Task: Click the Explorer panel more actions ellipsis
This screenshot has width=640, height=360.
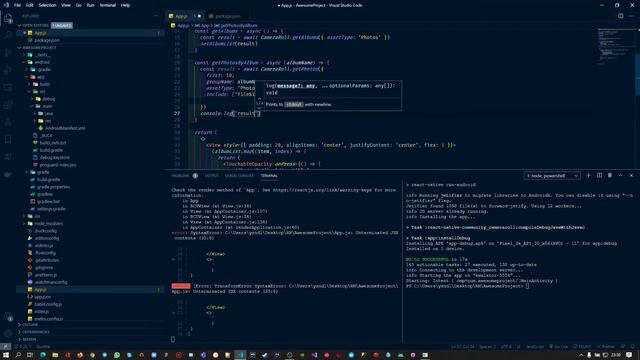Action: pos(156,16)
